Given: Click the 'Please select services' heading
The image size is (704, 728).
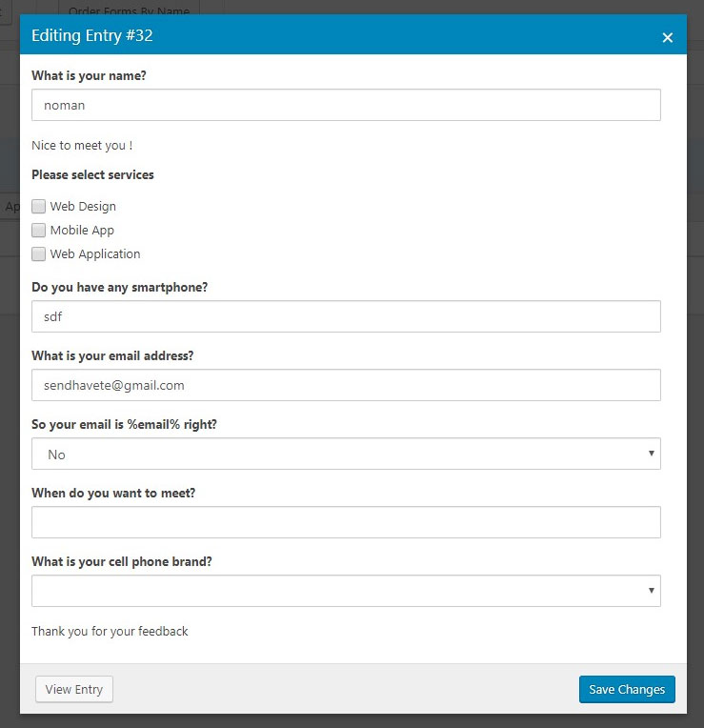Looking at the screenshot, I should click(x=92, y=174).
